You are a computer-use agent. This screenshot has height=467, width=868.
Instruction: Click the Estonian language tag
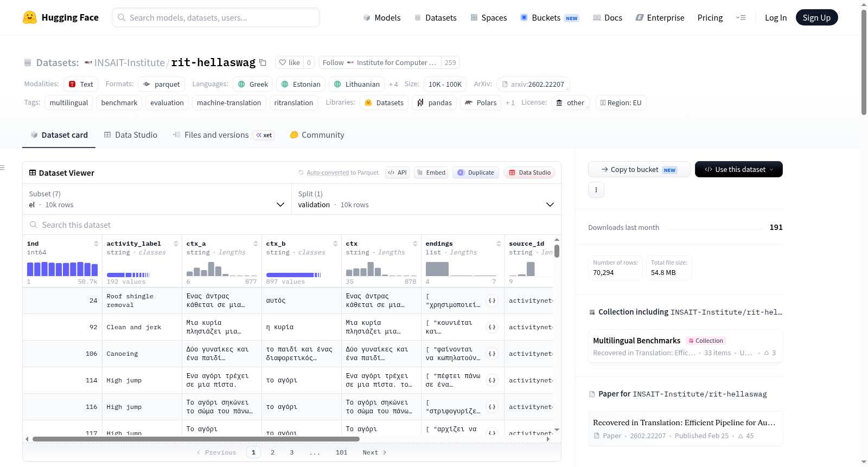coord(301,84)
